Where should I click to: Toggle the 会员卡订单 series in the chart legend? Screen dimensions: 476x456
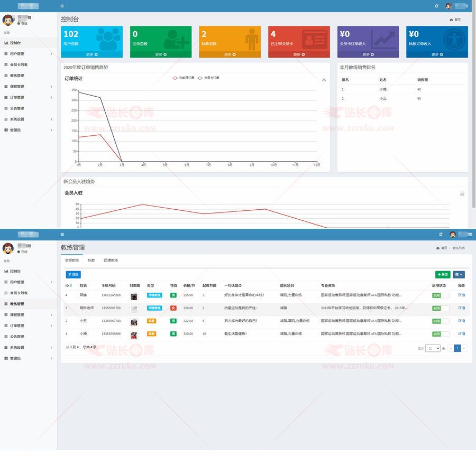click(x=209, y=78)
